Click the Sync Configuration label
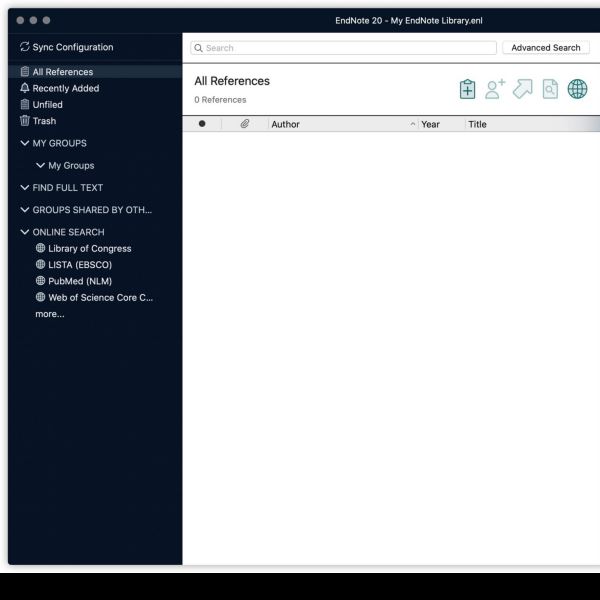This screenshot has height=600, width=600. pyautogui.click(x=73, y=47)
